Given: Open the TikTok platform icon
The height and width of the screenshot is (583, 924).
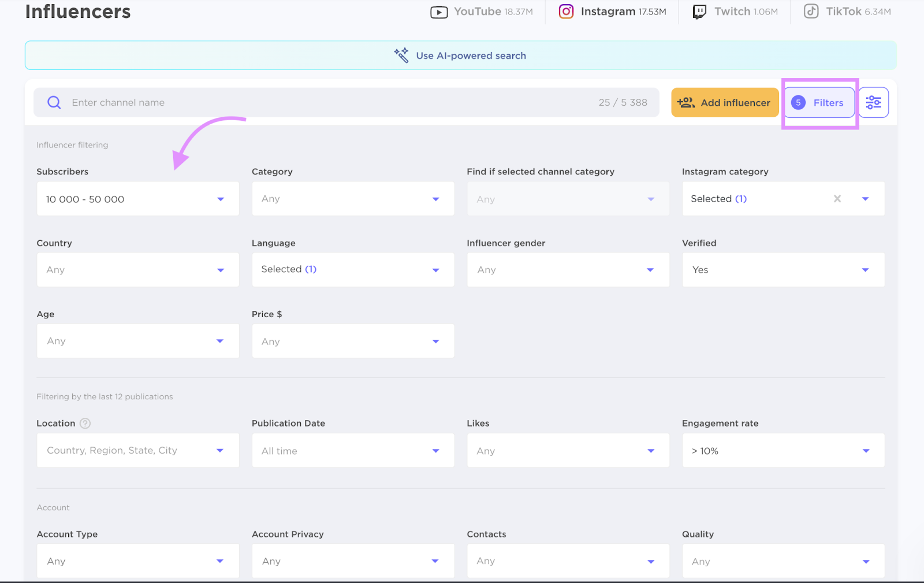Looking at the screenshot, I should point(811,11).
